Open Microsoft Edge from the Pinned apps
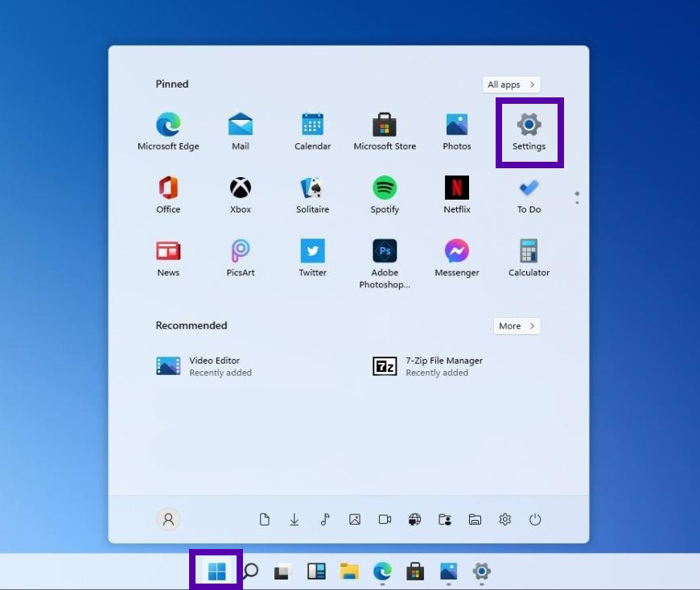This screenshot has height=590, width=700. point(168,131)
